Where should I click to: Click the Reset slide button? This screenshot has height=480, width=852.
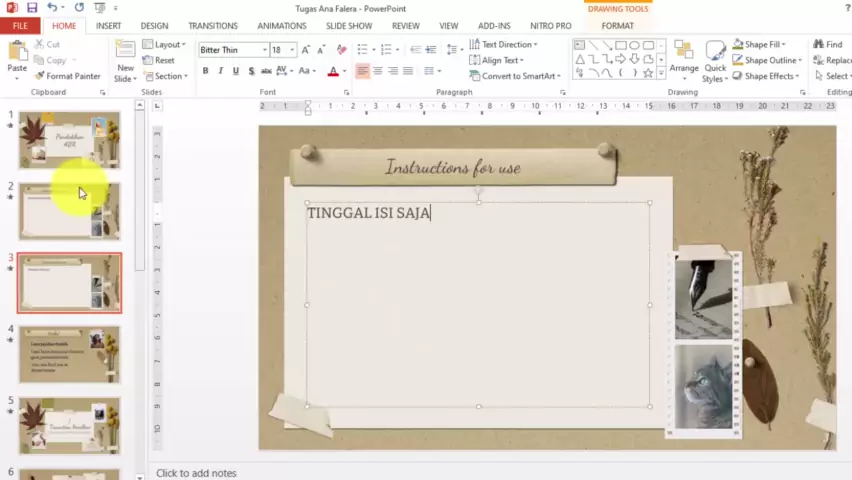coord(158,60)
